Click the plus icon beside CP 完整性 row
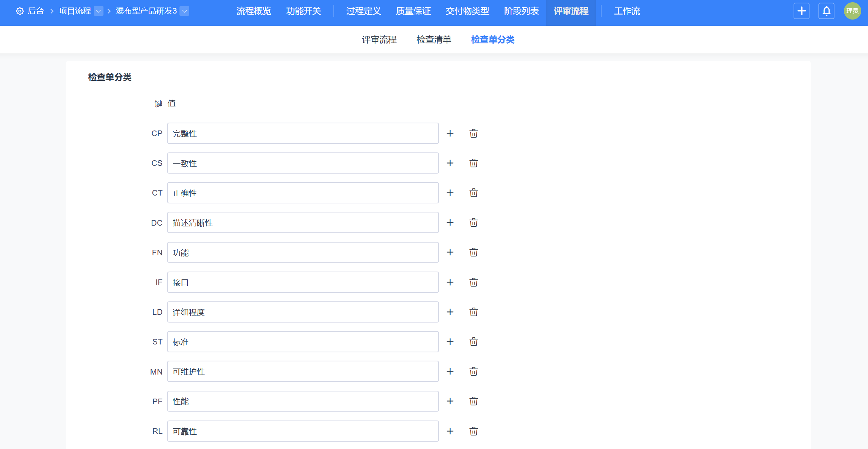868x449 pixels. click(450, 133)
